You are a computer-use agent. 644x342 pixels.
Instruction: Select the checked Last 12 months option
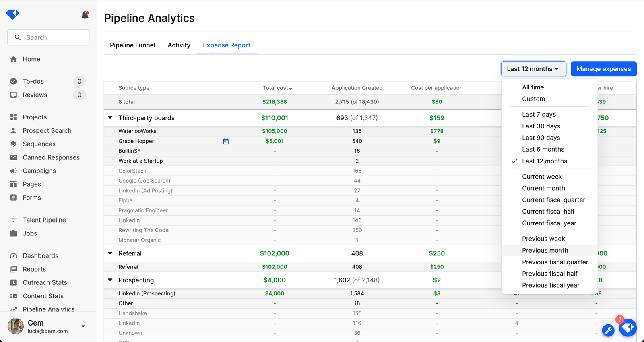(544, 161)
